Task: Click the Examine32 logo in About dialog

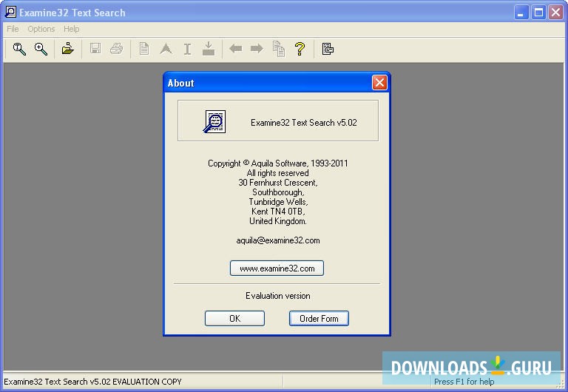Action: tap(214, 122)
